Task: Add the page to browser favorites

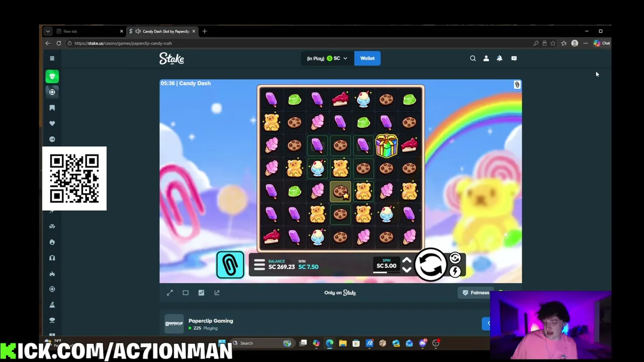Action: click(553, 43)
